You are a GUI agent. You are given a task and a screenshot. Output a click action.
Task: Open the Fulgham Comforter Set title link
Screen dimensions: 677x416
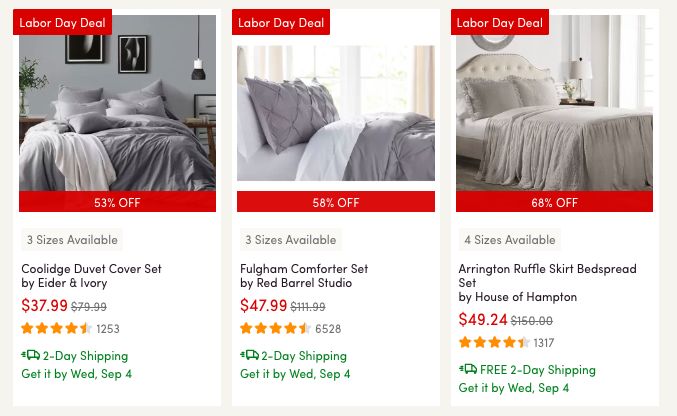(x=304, y=269)
